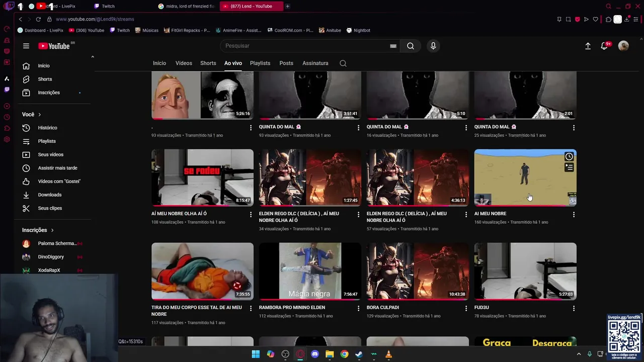Open the YouTube guide hamburger menu

pos(26,46)
